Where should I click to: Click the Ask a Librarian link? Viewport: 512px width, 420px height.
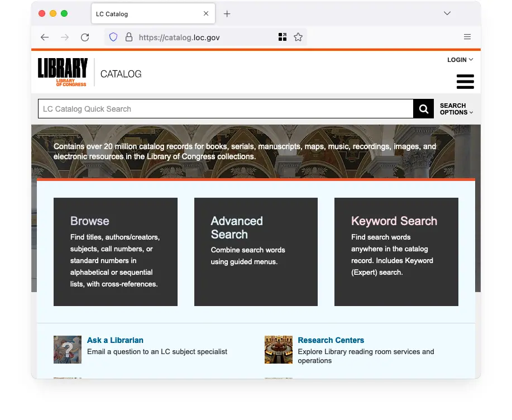[x=115, y=340]
